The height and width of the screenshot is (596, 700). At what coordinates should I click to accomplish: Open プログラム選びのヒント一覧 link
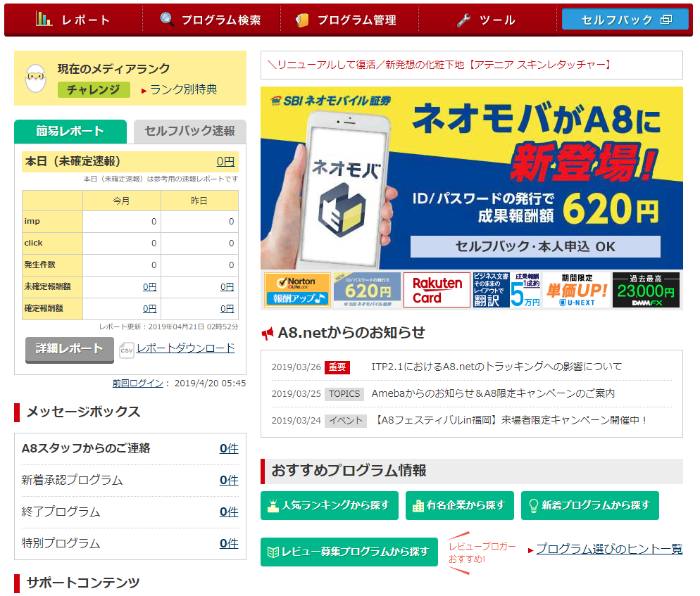point(609,549)
